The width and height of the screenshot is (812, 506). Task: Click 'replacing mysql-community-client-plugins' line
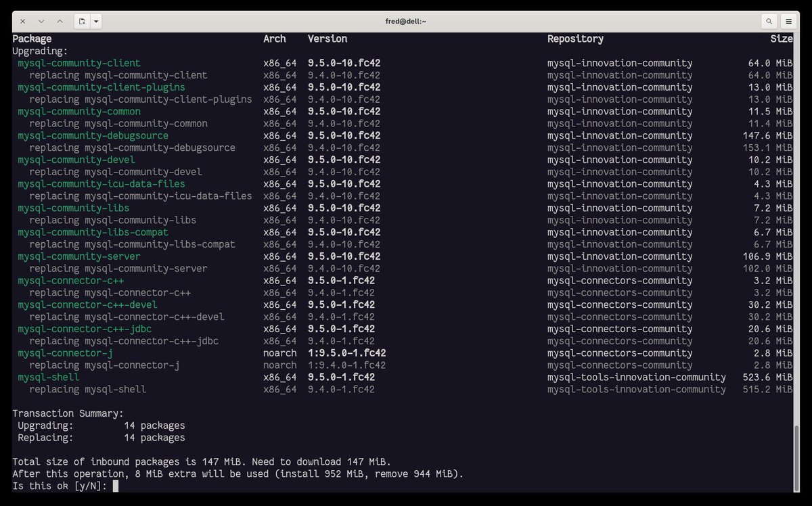point(141,99)
